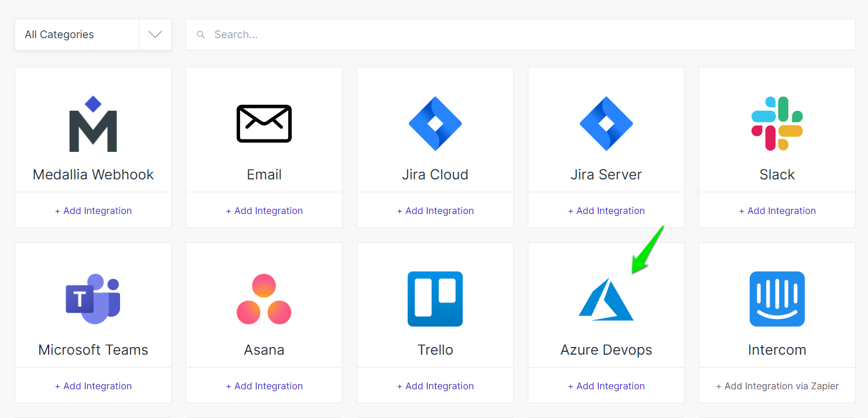Viewport: 868px width, 418px height.
Task: Add Integration for Azure Devops
Action: click(x=606, y=386)
